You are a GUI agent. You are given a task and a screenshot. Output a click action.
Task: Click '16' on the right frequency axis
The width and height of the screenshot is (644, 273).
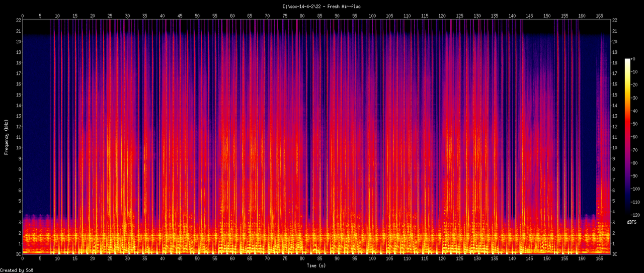point(615,84)
